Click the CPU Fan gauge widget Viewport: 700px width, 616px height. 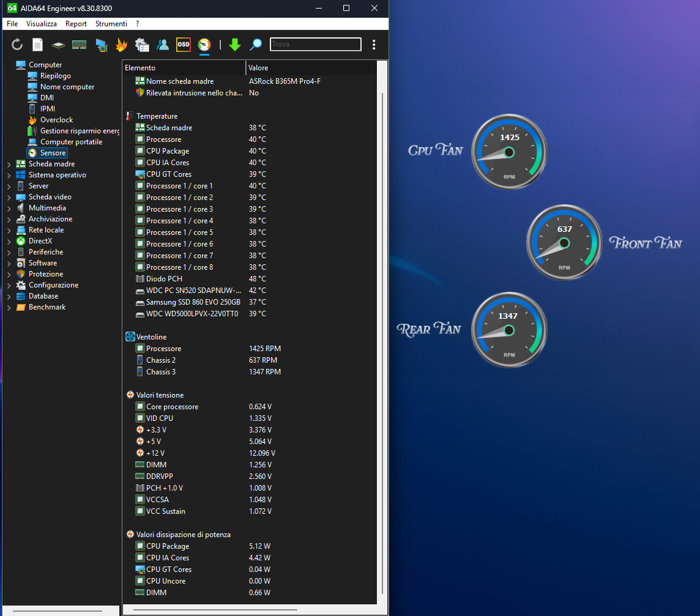click(x=509, y=152)
